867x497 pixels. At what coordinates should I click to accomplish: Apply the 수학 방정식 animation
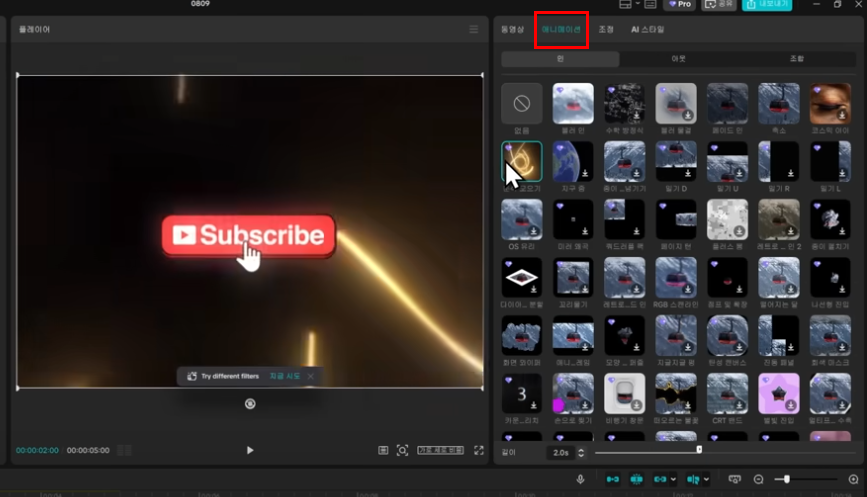point(624,104)
